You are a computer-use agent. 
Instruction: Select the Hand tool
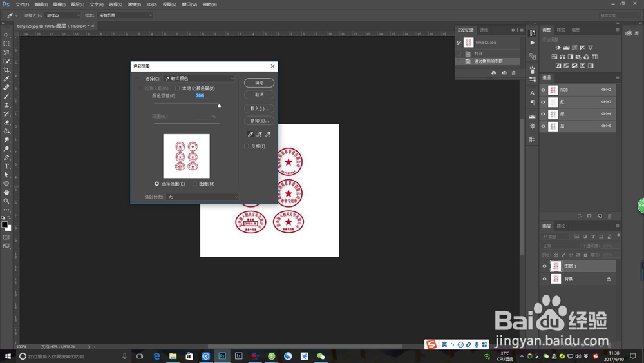tap(6, 192)
